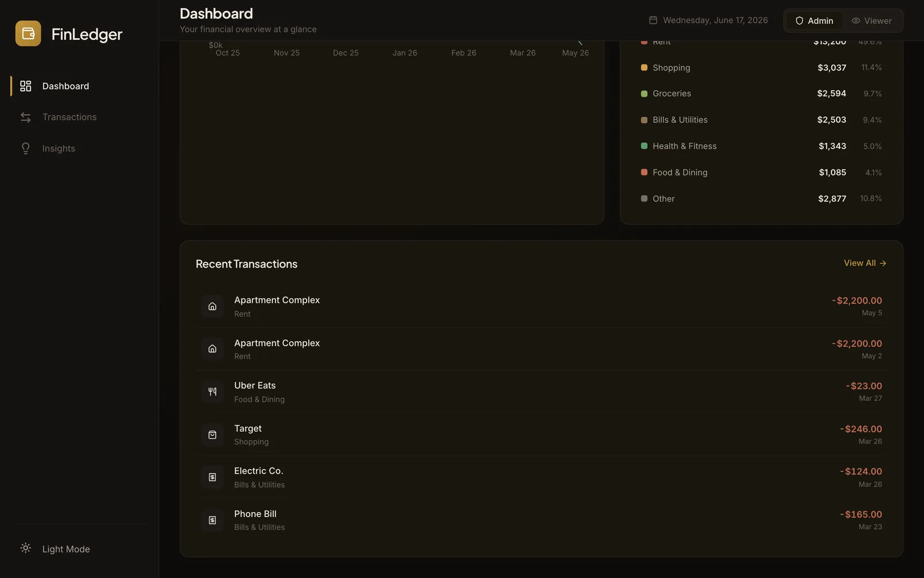The height and width of the screenshot is (578, 924).
Task: Click the Target shopping bag icon
Action: click(213, 435)
